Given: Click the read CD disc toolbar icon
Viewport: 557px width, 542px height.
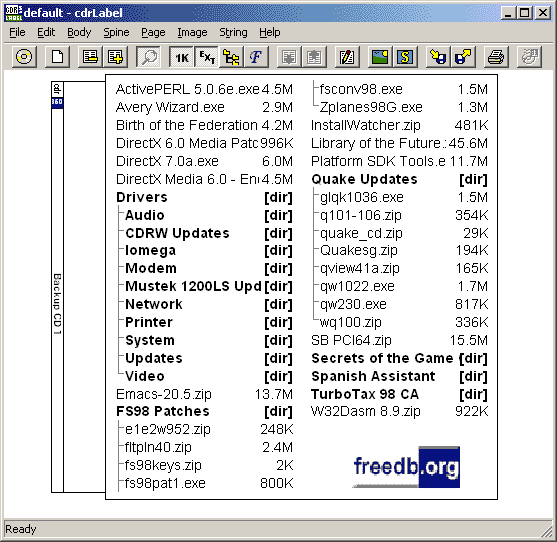Looking at the screenshot, I should 24,57.
